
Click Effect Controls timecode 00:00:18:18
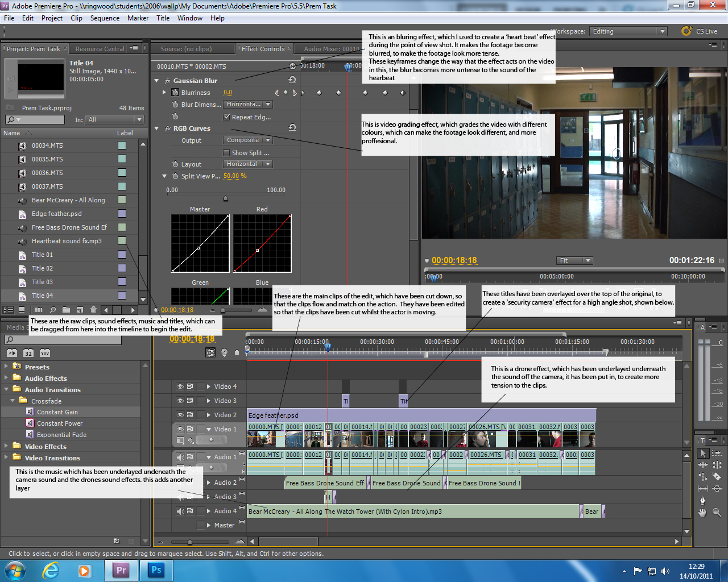click(x=177, y=310)
